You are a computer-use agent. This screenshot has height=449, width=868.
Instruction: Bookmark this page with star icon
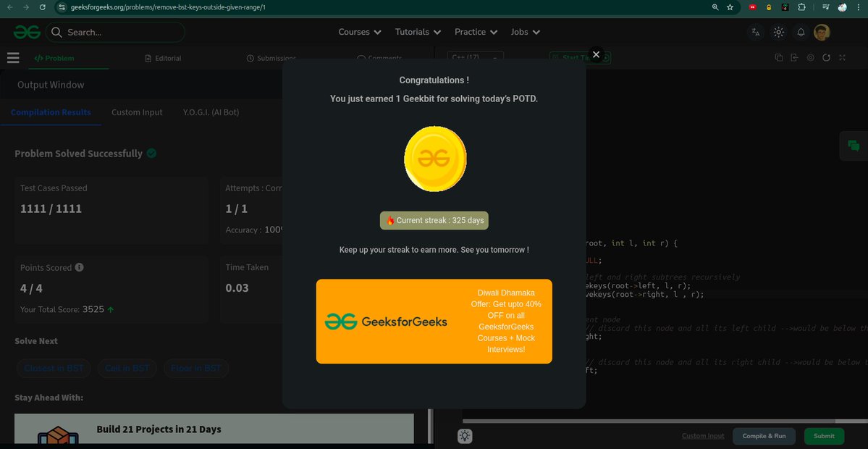point(730,7)
